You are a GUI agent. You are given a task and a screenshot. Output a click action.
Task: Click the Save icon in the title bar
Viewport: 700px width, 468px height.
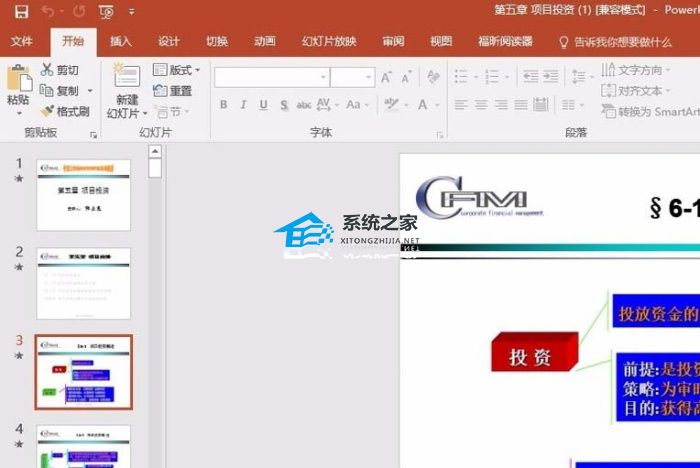[x=21, y=12]
